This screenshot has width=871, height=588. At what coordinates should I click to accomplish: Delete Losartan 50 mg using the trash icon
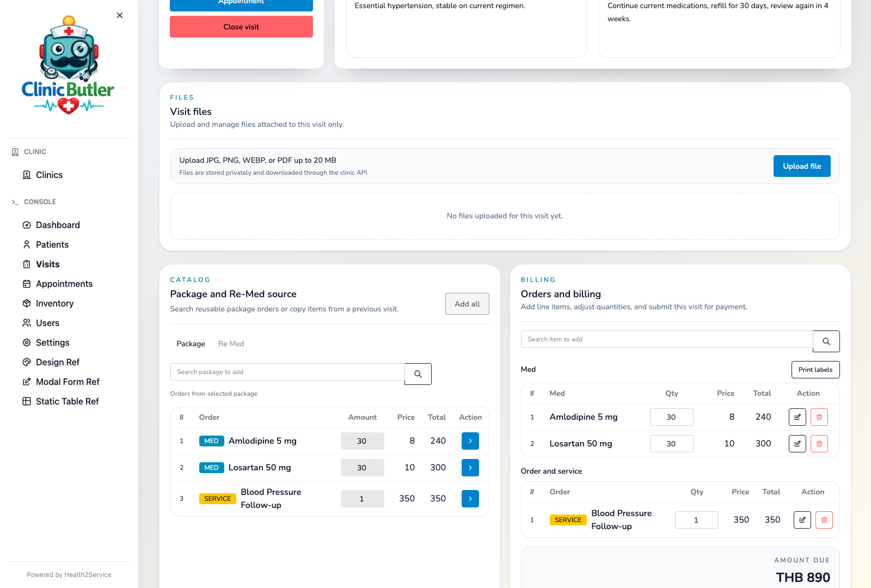point(819,443)
